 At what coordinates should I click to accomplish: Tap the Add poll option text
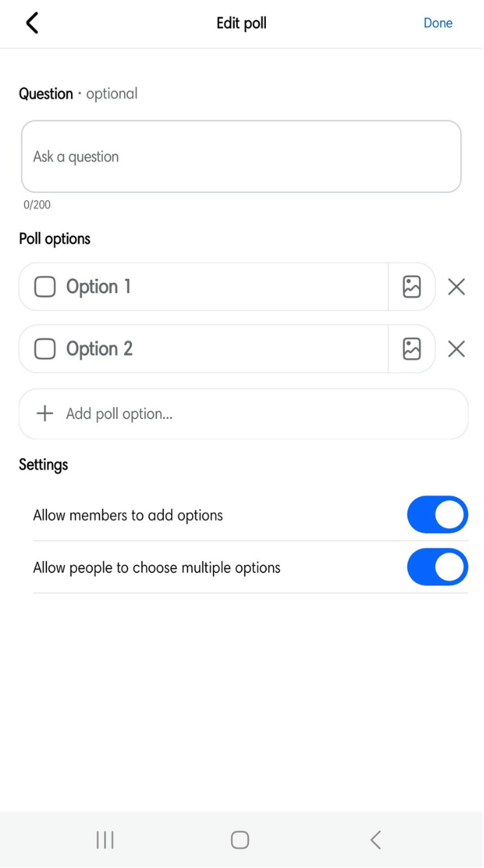tap(119, 414)
